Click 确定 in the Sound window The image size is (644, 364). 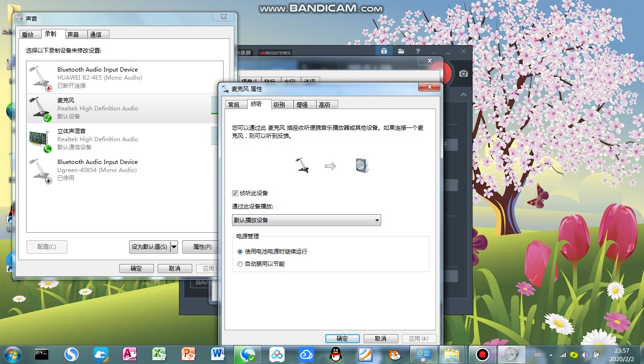136,268
